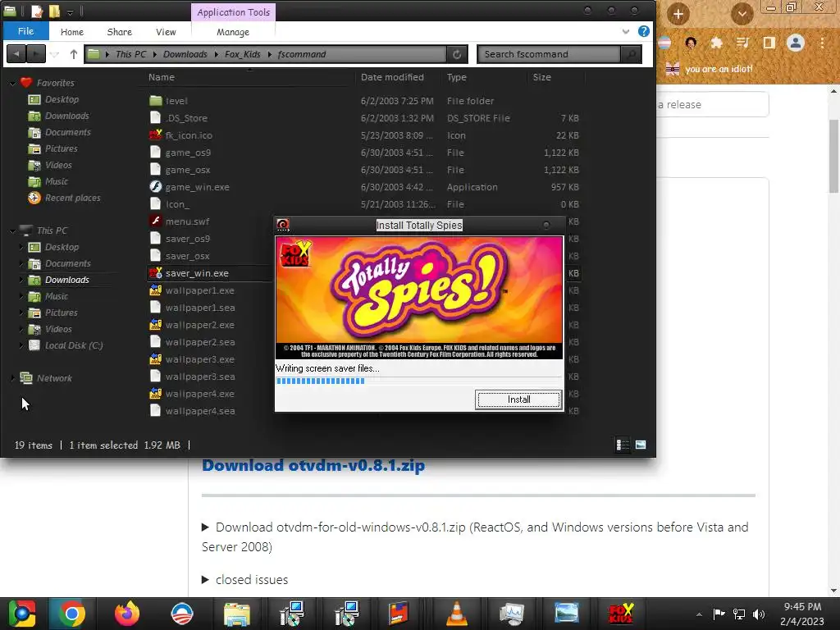Expand the ribbon with the chevron
Viewport: 840px width, 630px height.
626,32
